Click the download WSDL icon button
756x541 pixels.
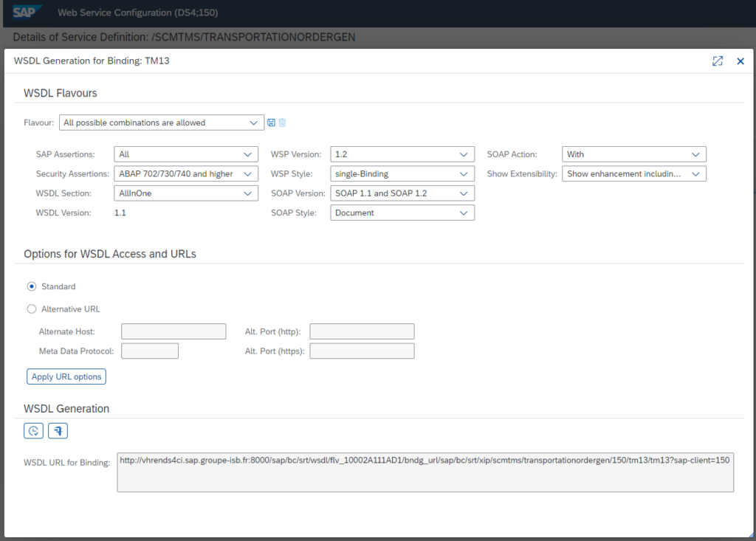58,430
